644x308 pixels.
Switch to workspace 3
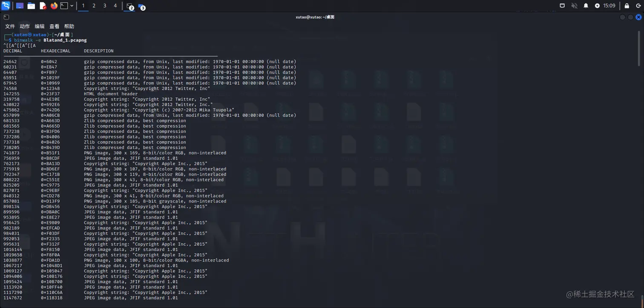coord(105,6)
